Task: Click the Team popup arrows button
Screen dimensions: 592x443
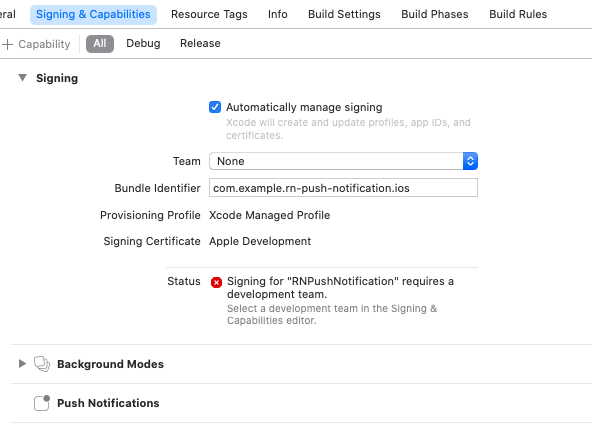Action: click(x=470, y=161)
